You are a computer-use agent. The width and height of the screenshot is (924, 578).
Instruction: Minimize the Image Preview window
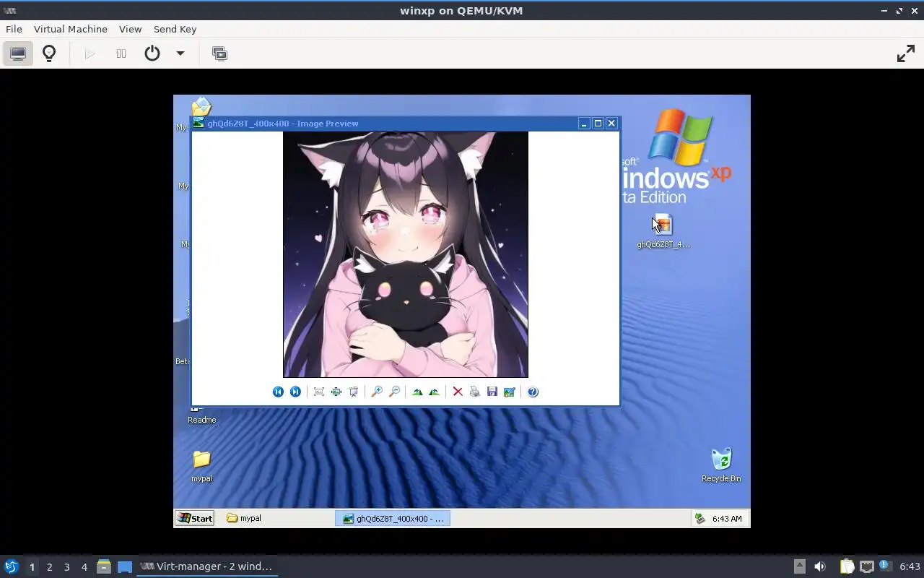click(x=584, y=124)
